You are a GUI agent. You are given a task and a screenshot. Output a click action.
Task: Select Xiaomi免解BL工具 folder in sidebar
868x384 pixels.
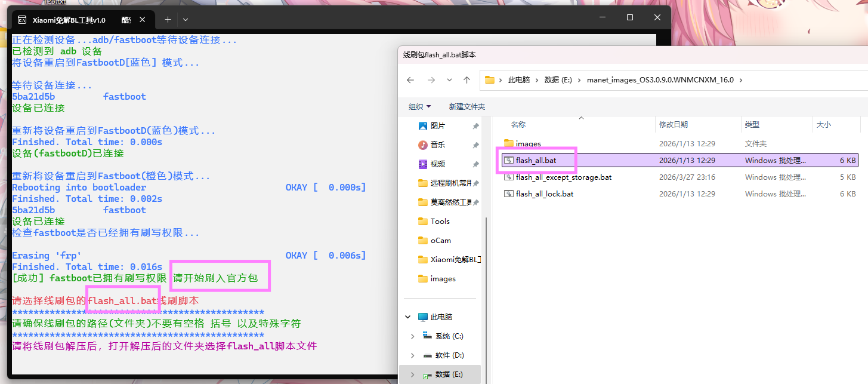(449, 260)
